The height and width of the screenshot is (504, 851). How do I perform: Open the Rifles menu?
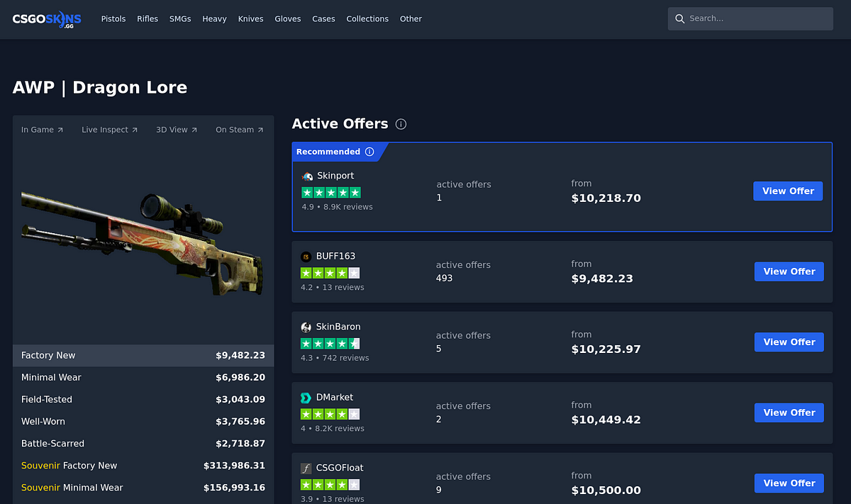pos(148,19)
